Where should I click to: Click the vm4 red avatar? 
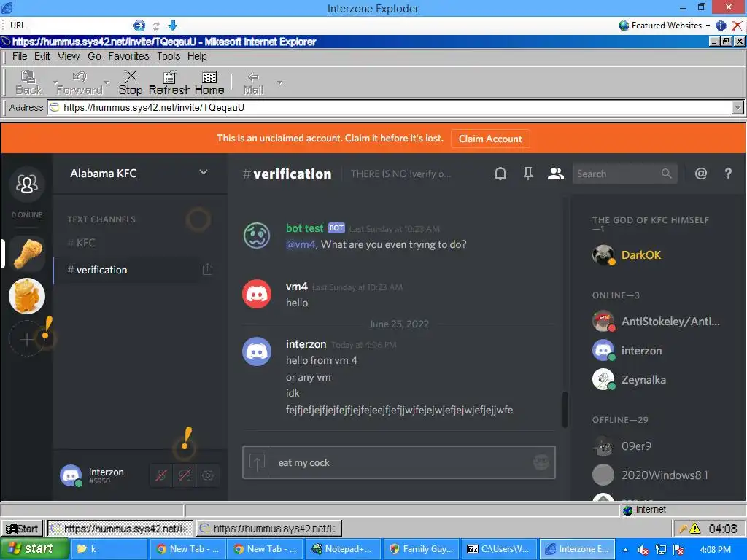click(x=257, y=294)
